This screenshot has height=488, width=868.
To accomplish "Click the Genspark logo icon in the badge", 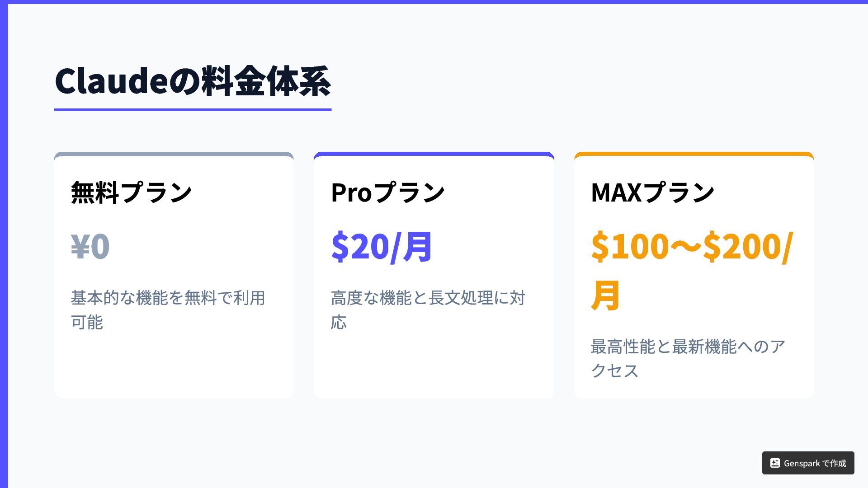I will point(775,463).
